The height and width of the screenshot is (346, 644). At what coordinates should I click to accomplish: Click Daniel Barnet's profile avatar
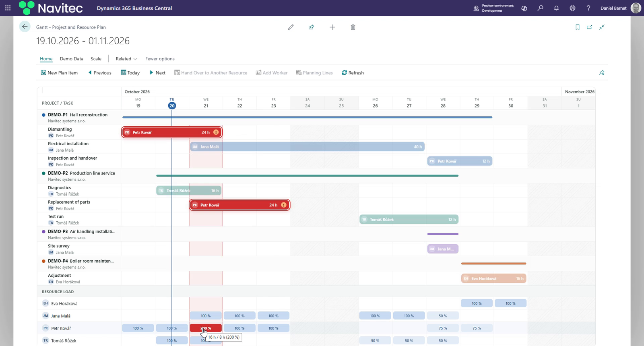636,8
